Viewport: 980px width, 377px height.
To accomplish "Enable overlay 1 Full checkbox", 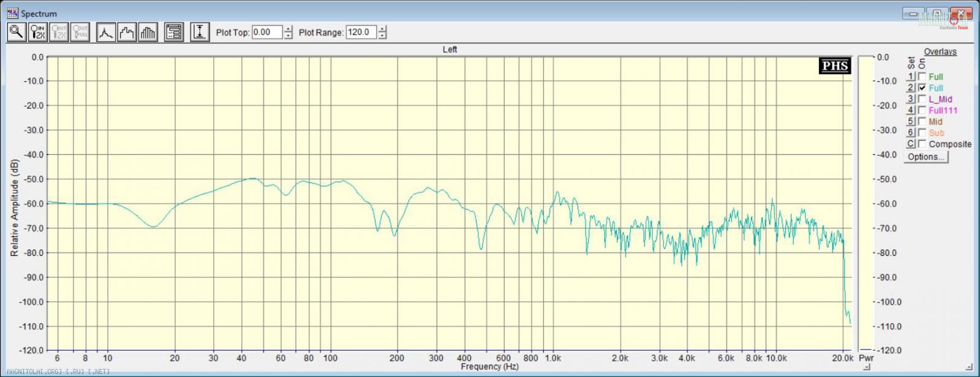I will tap(922, 77).
